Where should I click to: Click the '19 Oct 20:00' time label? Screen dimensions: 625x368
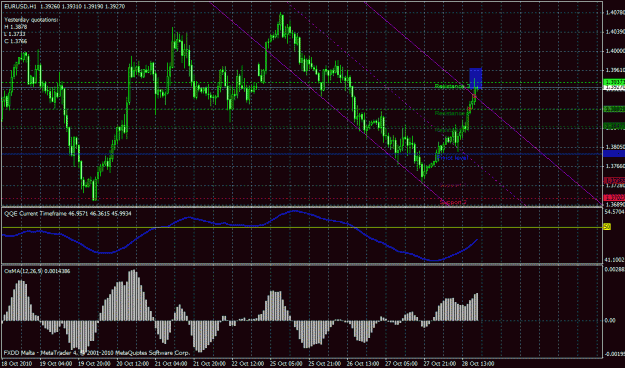(94, 364)
